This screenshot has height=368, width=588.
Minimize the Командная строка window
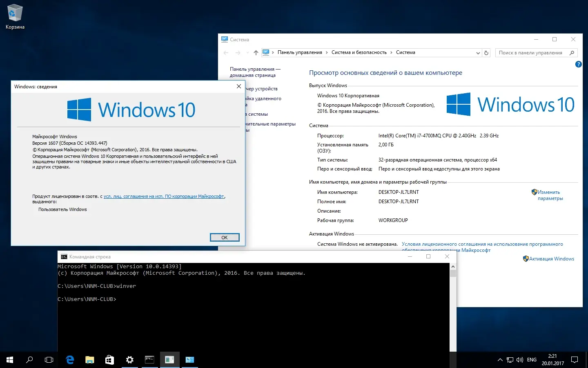(x=410, y=256)
